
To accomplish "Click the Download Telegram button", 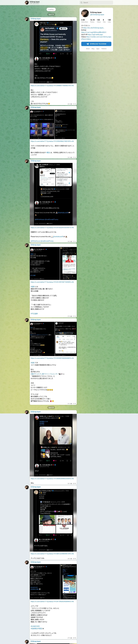I will pyautogui.click(x=96, y=44).
